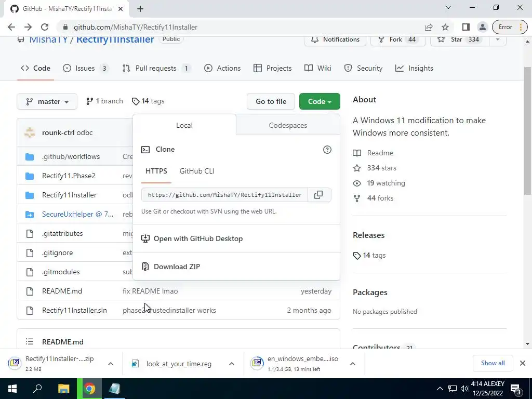Open the Security tab

pyautogui.click(x=363, y=68)
